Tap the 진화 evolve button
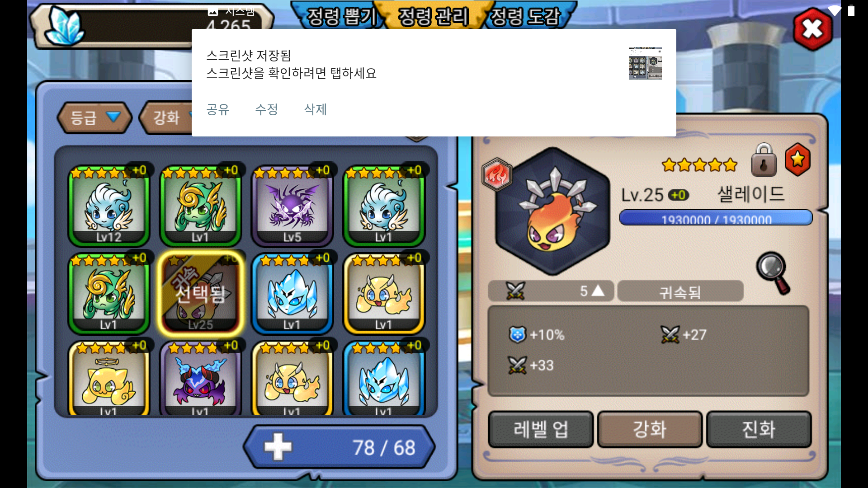868x488 pixels. click(759, 429)
